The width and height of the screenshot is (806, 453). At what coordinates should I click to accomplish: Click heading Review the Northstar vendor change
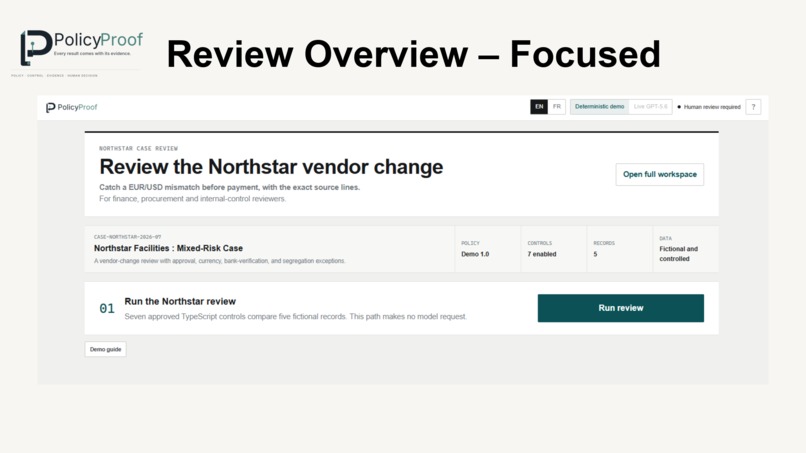(271, 167)
